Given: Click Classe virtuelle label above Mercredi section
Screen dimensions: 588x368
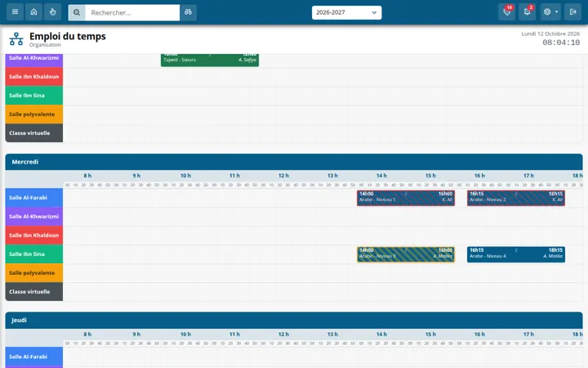Looking at the screenshot, I should point(34,133).
